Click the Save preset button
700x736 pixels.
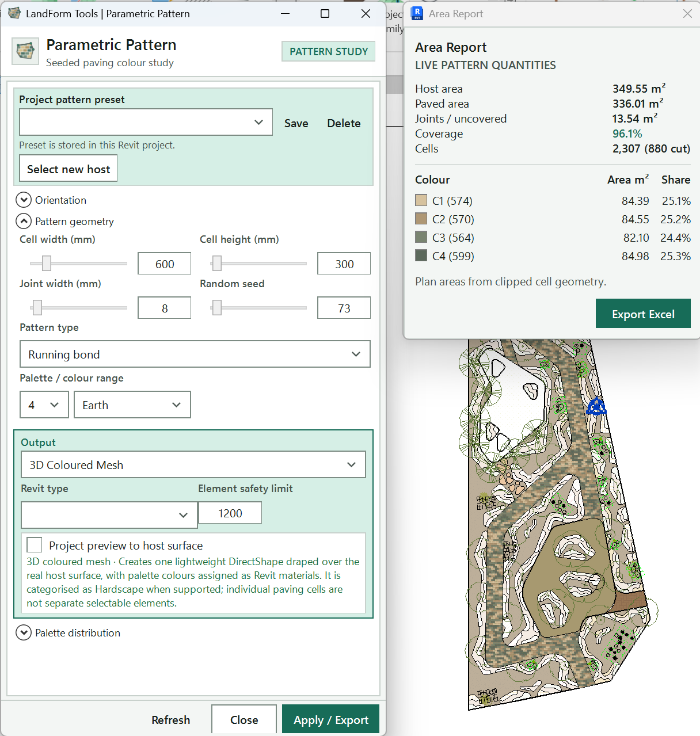[x=296, y=123]
